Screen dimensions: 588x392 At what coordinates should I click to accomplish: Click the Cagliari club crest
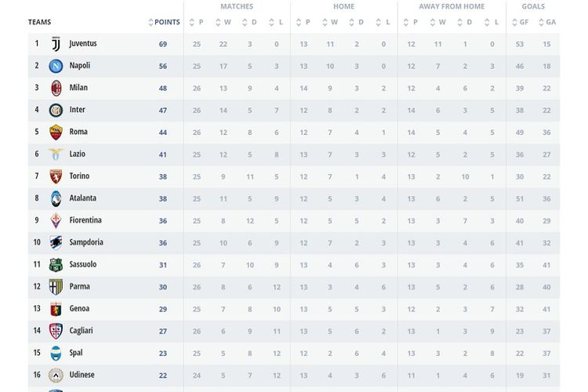[56, 331]
